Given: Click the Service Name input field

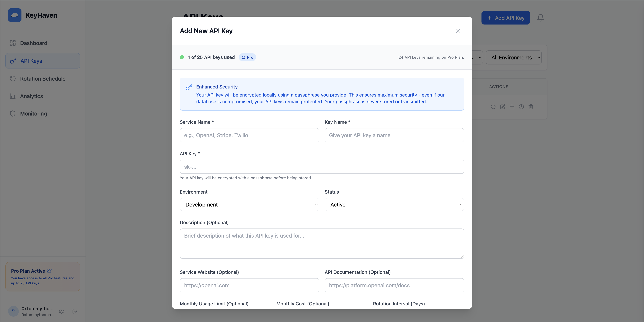Looking at the screenshot, I should click(249, 135).
